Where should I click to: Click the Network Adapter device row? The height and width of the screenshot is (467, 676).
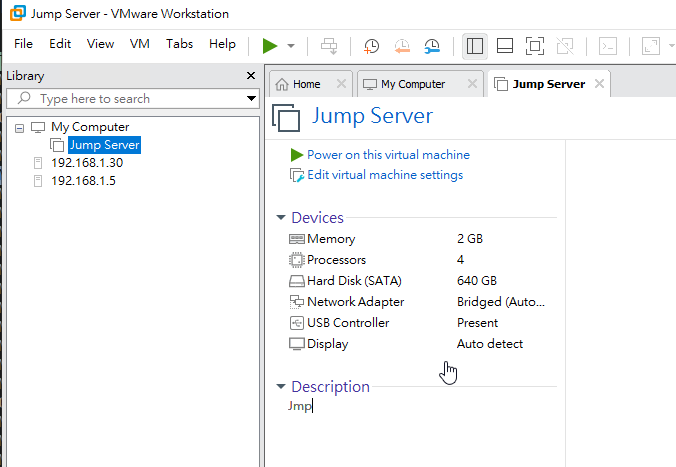[x=422, y=301]
